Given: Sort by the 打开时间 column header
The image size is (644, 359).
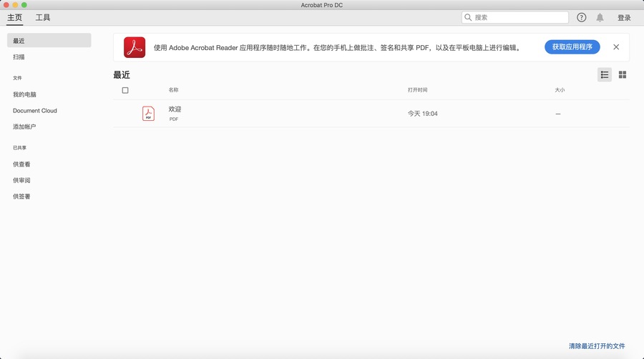Looking at the screenshot, I should pyautogui.click(x=417, y=90).
